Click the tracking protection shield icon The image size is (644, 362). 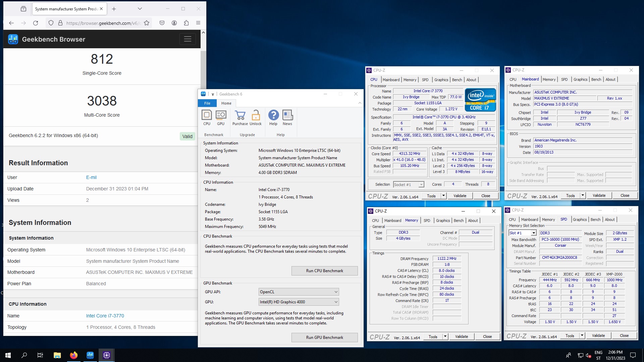(51, 23)
